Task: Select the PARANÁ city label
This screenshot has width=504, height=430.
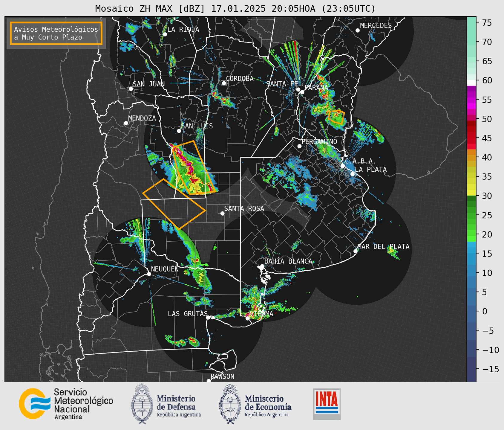Action: (316, 88)
